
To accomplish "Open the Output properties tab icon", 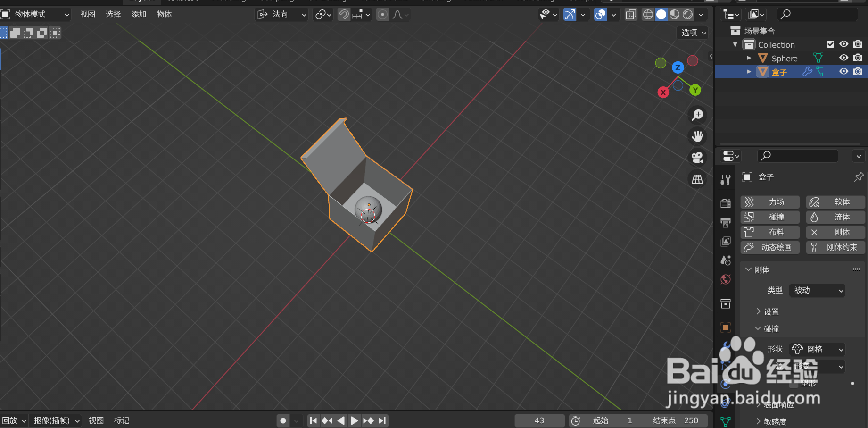I will pos(726,222).
